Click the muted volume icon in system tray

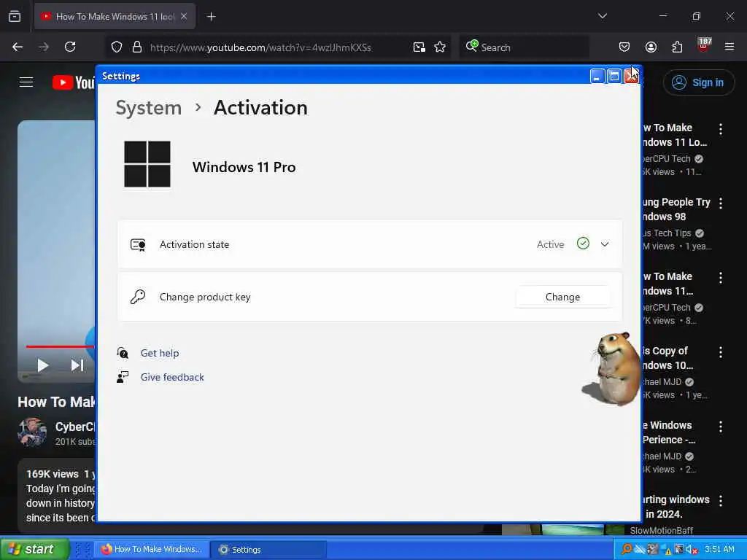click(x=692, y=550)
